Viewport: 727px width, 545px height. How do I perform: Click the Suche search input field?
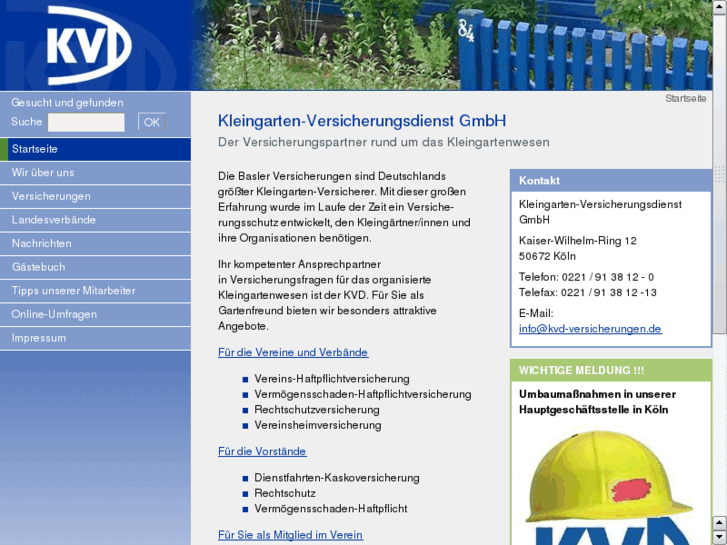pyautogui.click(x=86, y=122)
